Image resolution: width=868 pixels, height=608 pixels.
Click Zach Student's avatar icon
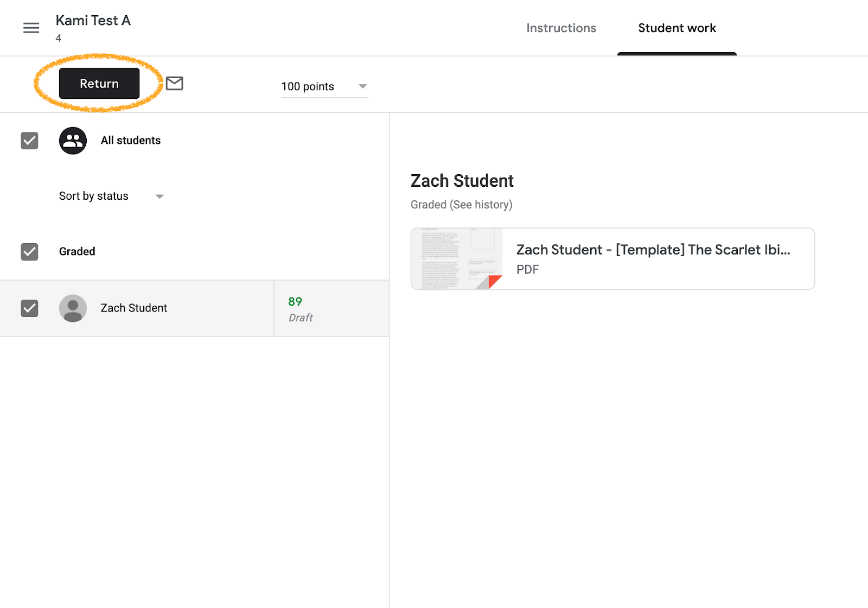tap(73, 308)
